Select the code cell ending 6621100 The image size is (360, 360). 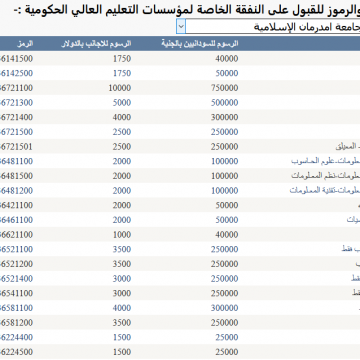(x=16, y=235)
